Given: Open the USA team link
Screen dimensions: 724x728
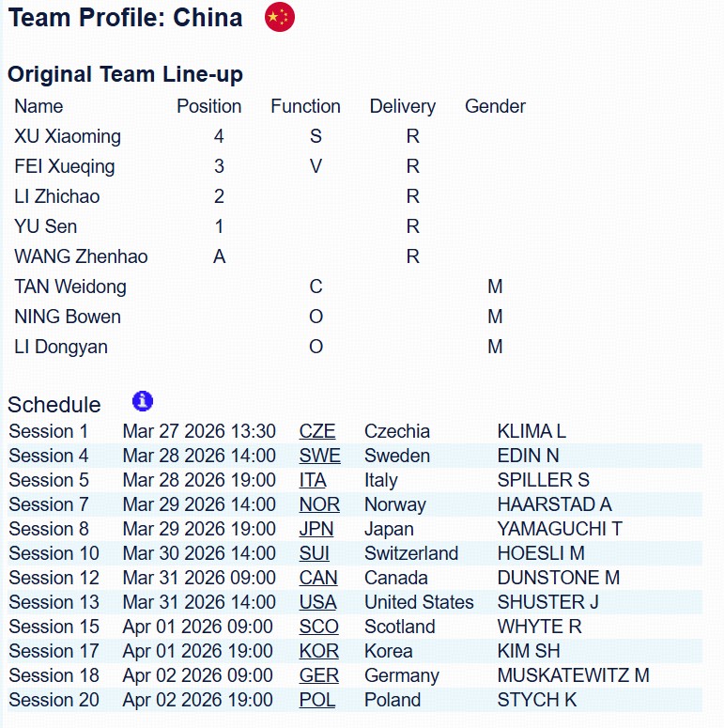Looking at the screenshot, I should 318,602.
